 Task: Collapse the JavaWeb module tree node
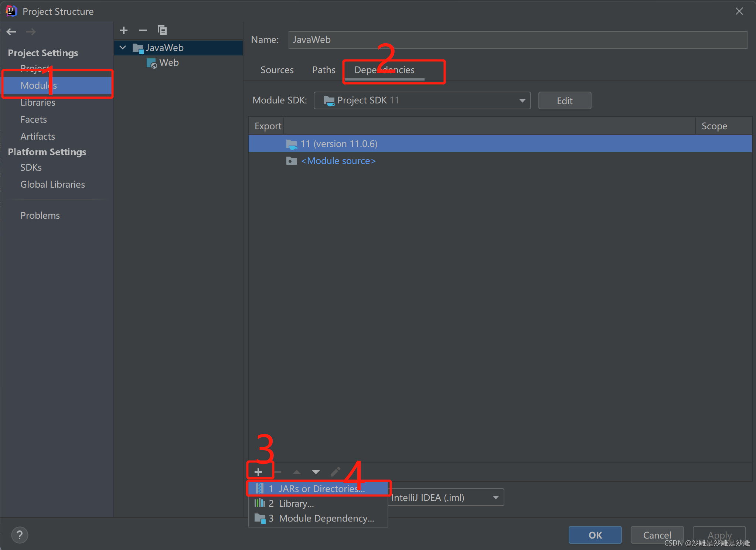pyautogui.click(x=123, y=48)
